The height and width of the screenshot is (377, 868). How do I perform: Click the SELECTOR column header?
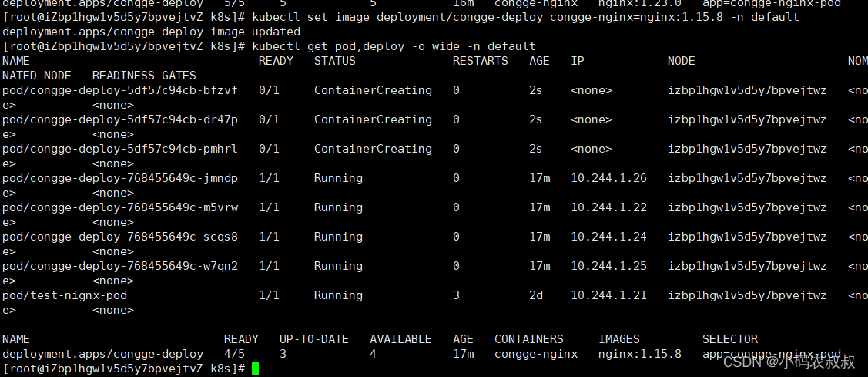point(729,339)
